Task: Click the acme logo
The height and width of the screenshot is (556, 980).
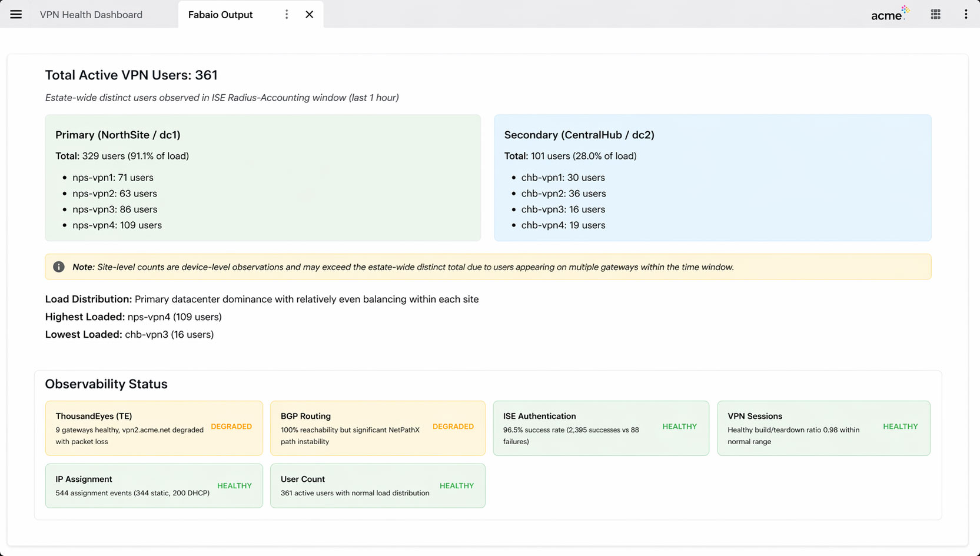Action: (889, 15)
